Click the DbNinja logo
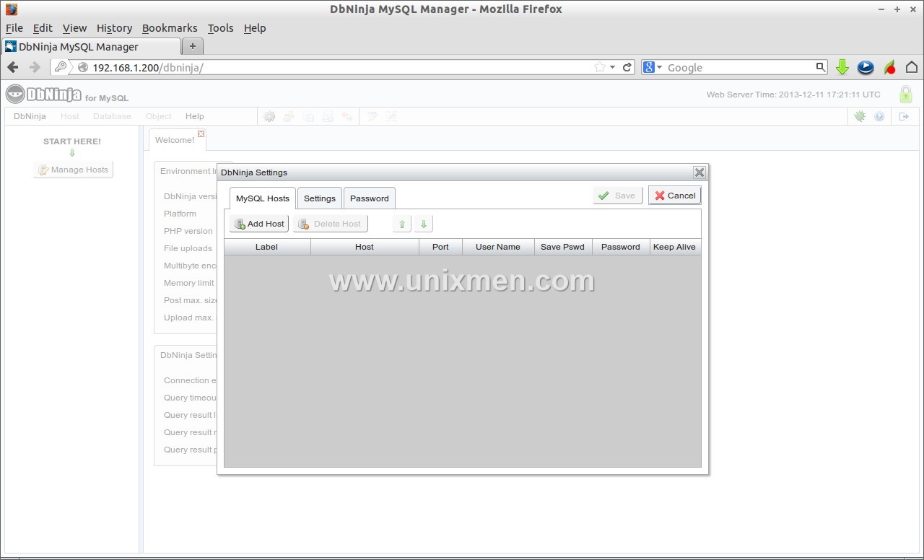Image resolution: width=924 pixels, height=560 pixels. click(43, 94)
